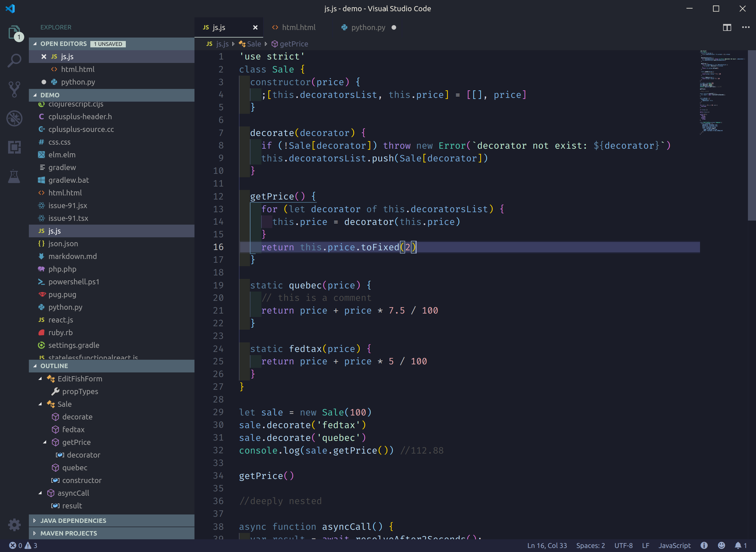Collapse the getPrice node in Outline
This screenshot has width=756, height=552.
(45, 442)
